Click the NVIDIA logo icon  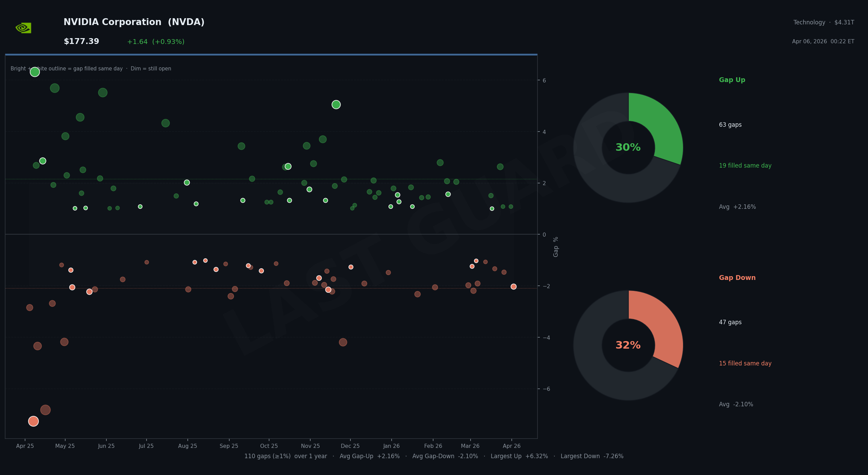[x=24, y=28]
